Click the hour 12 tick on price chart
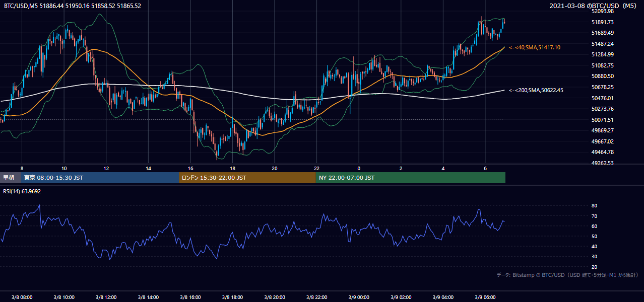The image size is (644, 302). tap(106, 168)
